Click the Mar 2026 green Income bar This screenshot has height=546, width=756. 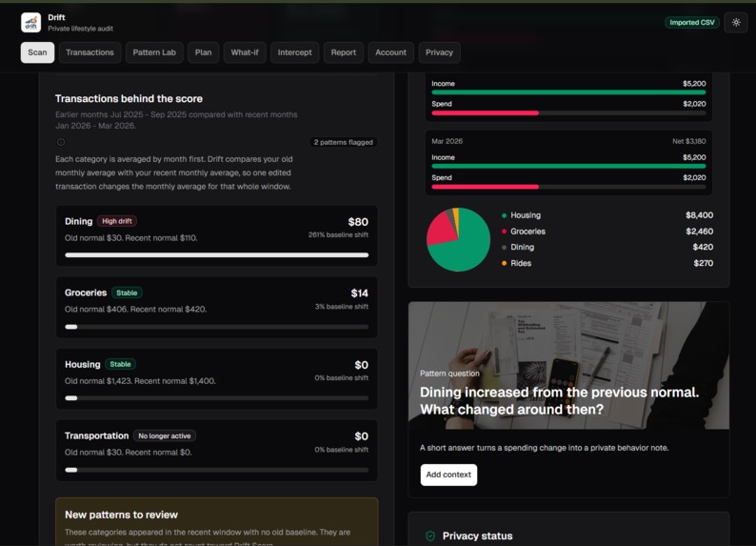568,166
